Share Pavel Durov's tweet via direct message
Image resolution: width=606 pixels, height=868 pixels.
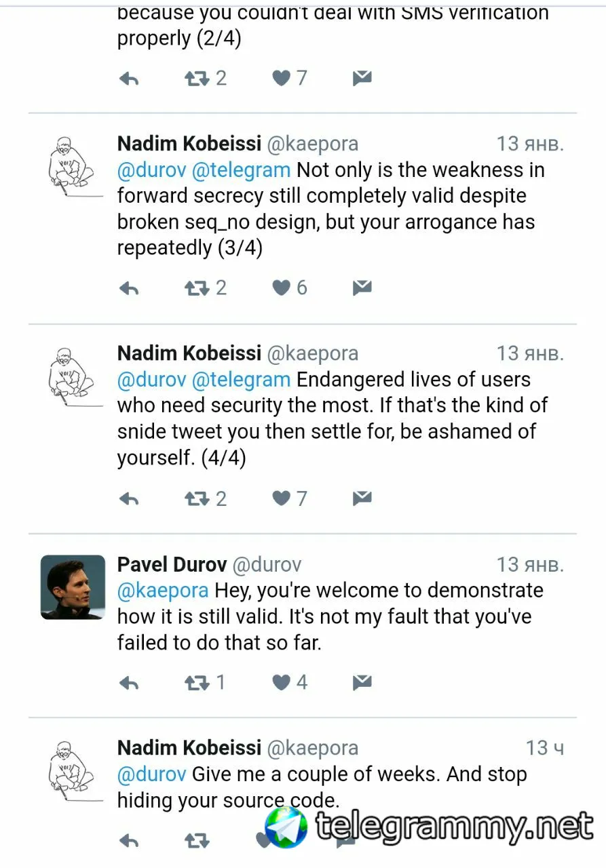coord(362,682)
